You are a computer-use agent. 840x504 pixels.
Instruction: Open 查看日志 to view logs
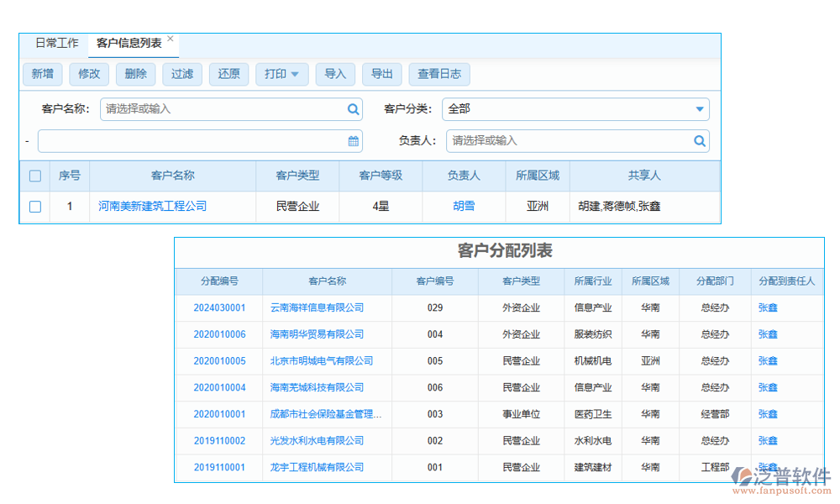pyautogui.click(x=439, y=74)
